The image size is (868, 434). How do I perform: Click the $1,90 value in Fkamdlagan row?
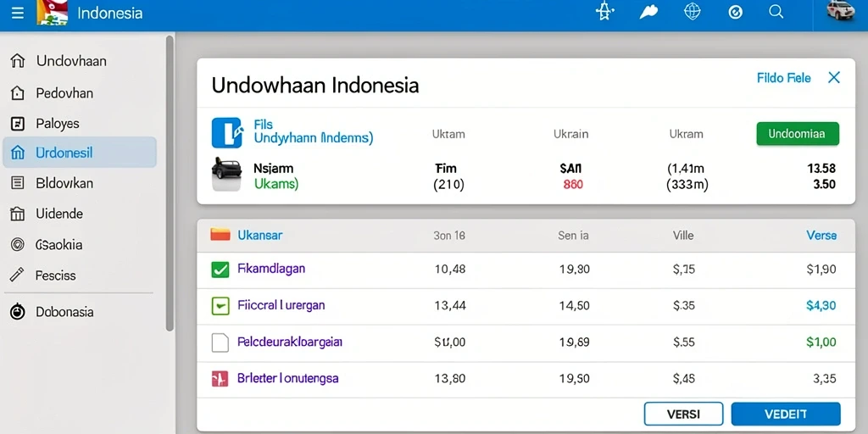821,270
